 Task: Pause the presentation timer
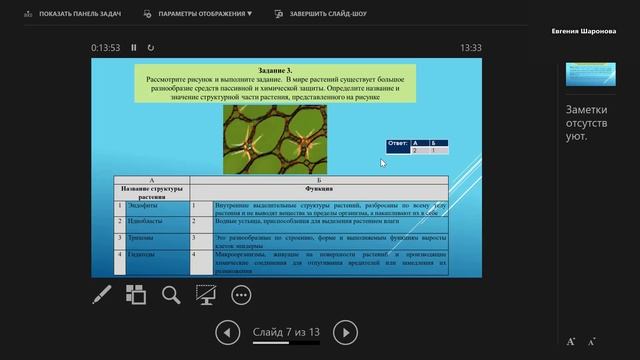(133, 48)
